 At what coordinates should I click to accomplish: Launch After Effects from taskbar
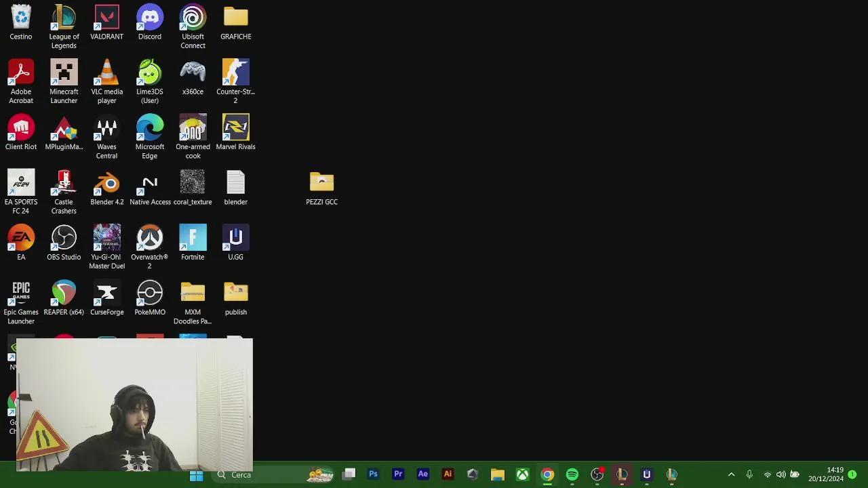[423, 474]
